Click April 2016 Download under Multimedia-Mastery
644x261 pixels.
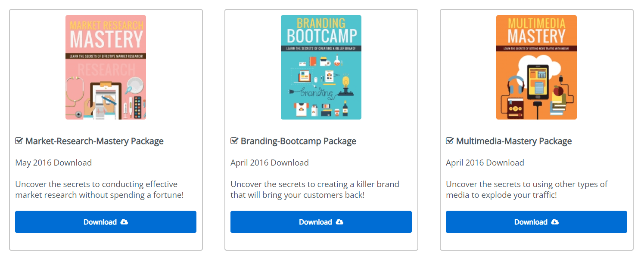tap(485, 163)
